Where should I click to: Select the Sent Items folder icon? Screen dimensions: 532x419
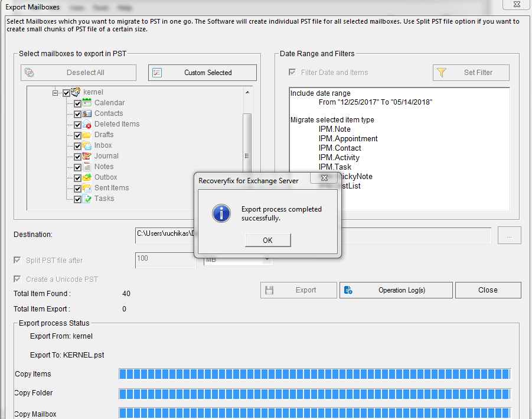(x=87, y=188)
